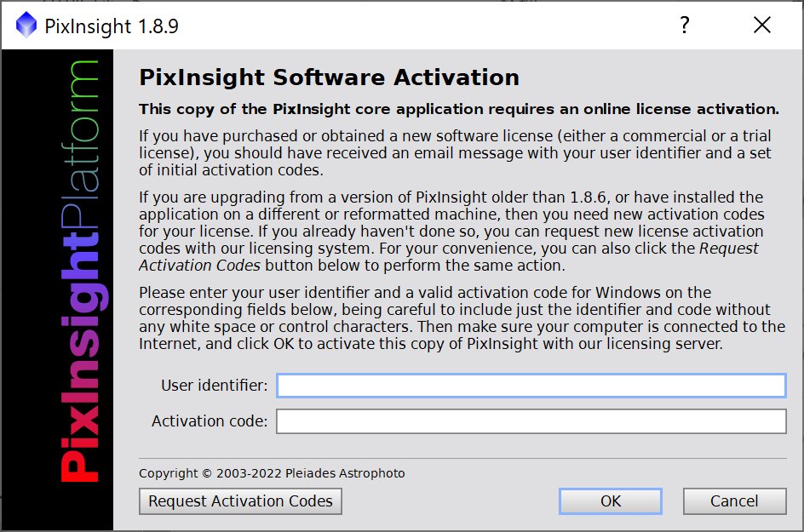Click the Request Activation Codes button

240,501
